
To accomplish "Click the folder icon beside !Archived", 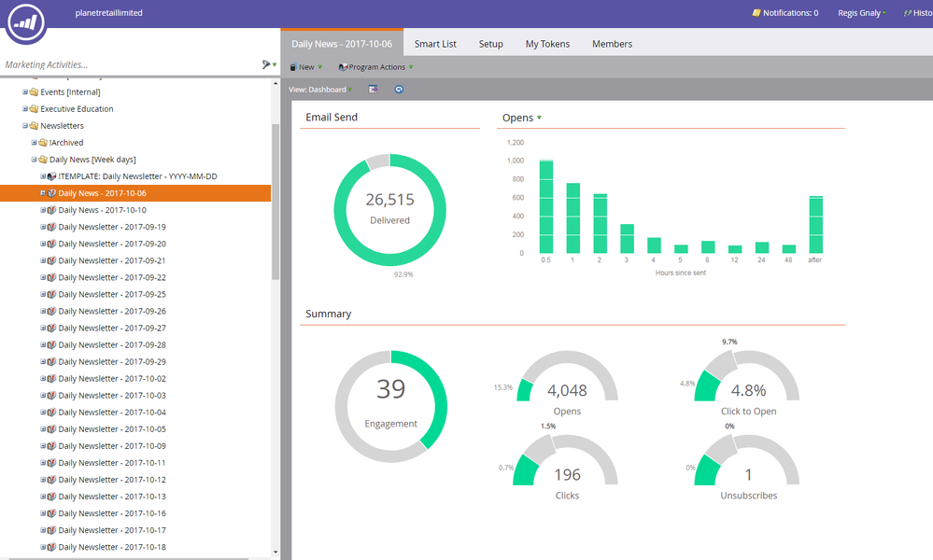I will pyautogui.click(x=43, y=143).
